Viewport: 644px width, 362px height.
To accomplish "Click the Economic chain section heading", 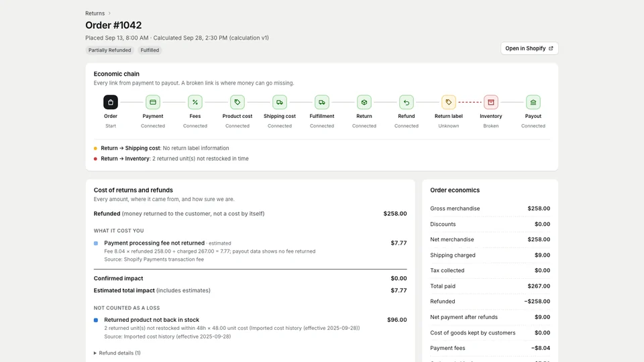I will [117, 74].
